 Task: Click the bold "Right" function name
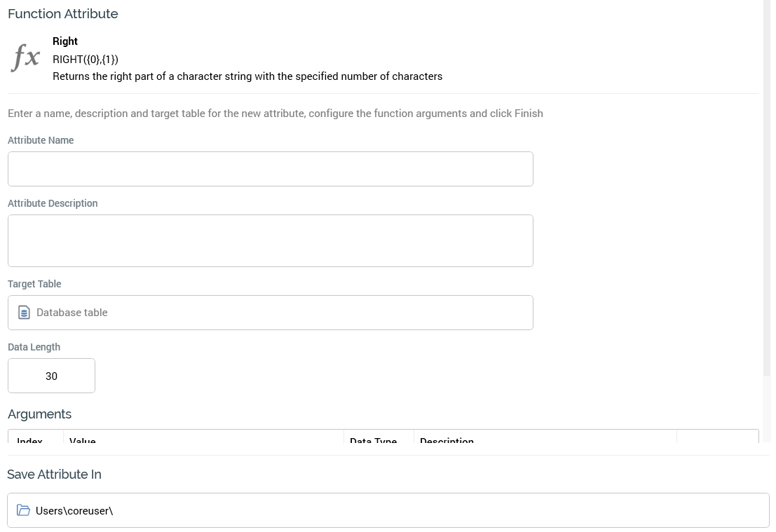click(x=65, y=41)
